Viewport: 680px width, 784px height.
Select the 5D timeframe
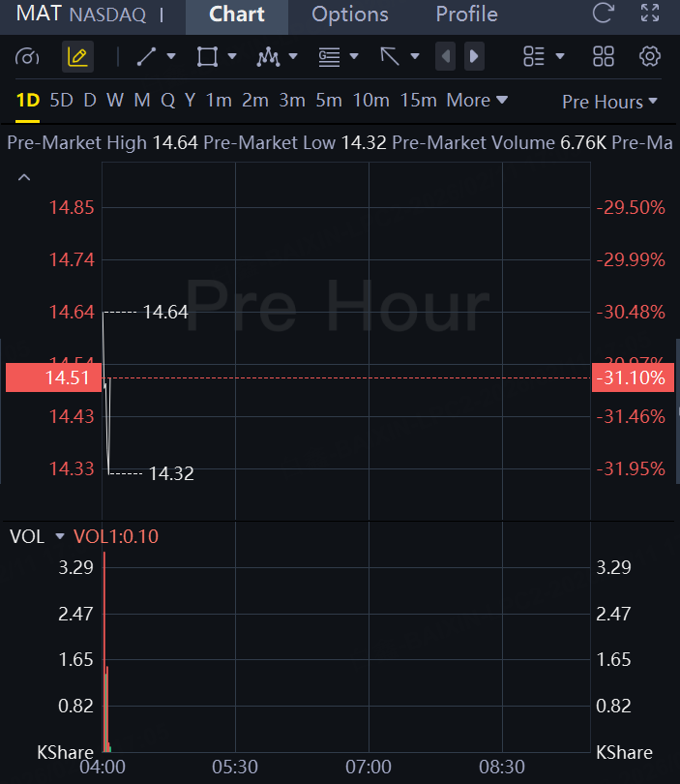pyautogui.click(x=61, y=101)
